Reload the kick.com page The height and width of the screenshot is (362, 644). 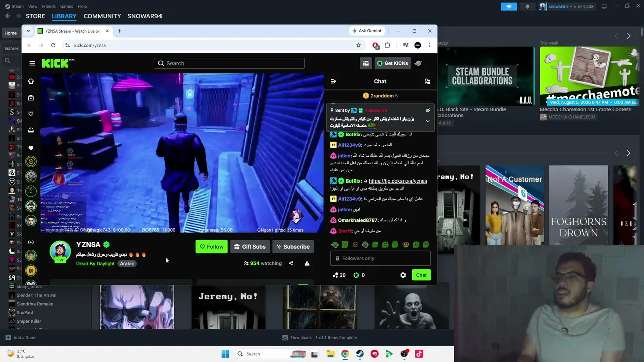click(53, 45)
